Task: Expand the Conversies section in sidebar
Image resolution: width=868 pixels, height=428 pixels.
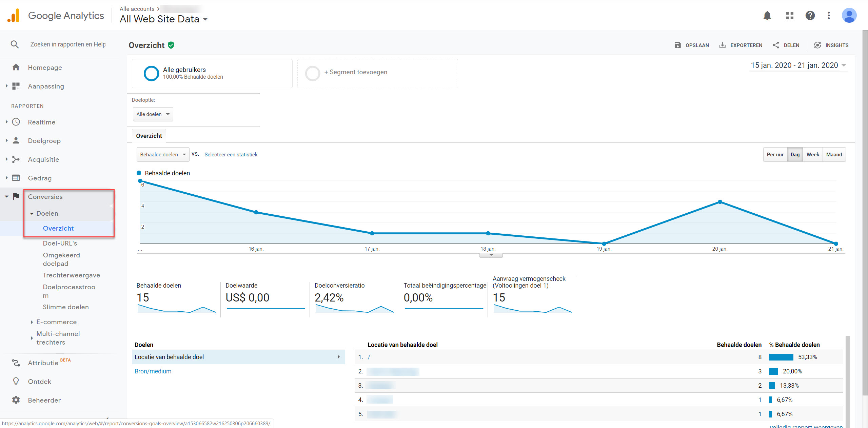Action: (46, 196)
